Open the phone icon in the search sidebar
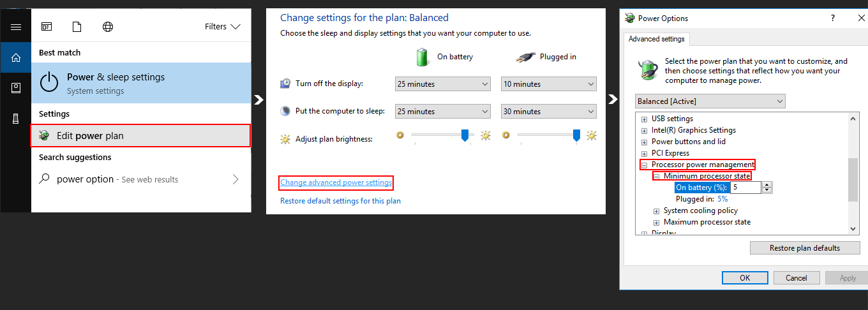Screen dimensions: 868x310 click(16, 119)
